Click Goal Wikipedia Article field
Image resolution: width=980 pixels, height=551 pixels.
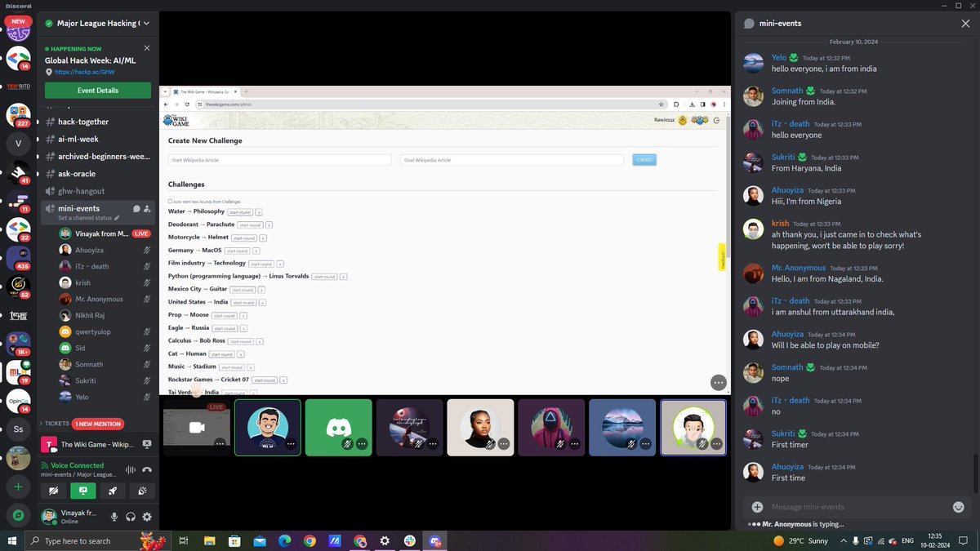click(x=512, y=160)
